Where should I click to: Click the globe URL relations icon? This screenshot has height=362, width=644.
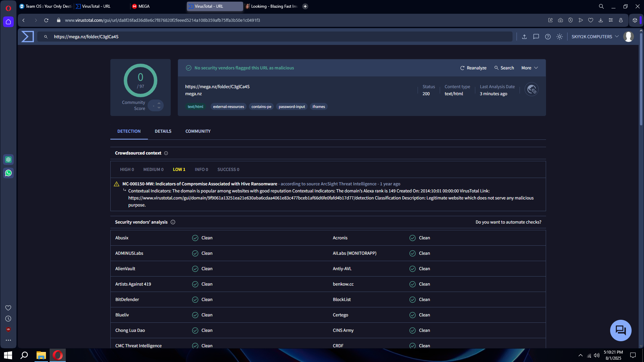pos(532,89)
